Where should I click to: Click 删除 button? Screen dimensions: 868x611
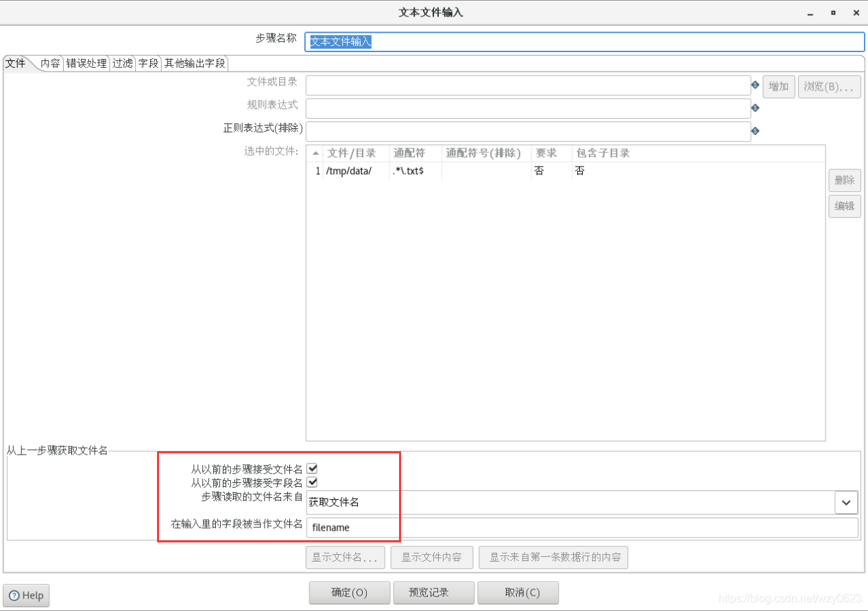point(845,180)
